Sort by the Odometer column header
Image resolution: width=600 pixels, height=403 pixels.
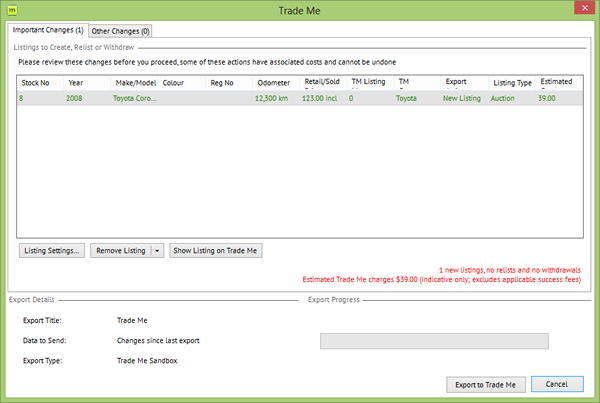(276, 83)
